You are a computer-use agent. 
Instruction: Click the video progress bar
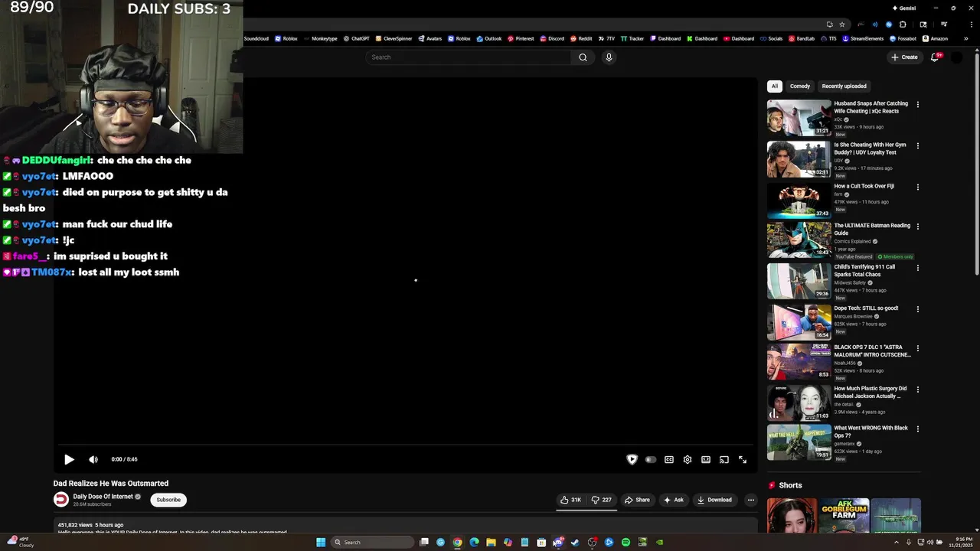coord(405,445)
